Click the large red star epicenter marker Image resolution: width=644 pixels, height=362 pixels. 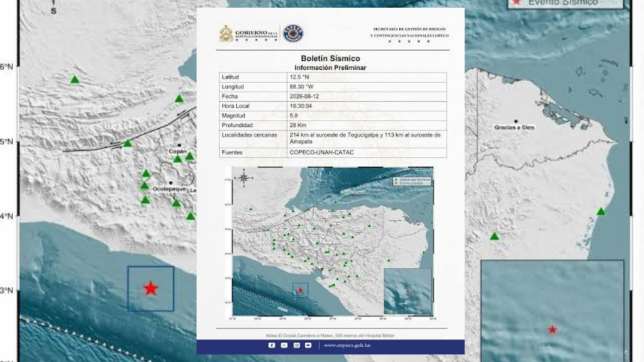coord(151,288)
